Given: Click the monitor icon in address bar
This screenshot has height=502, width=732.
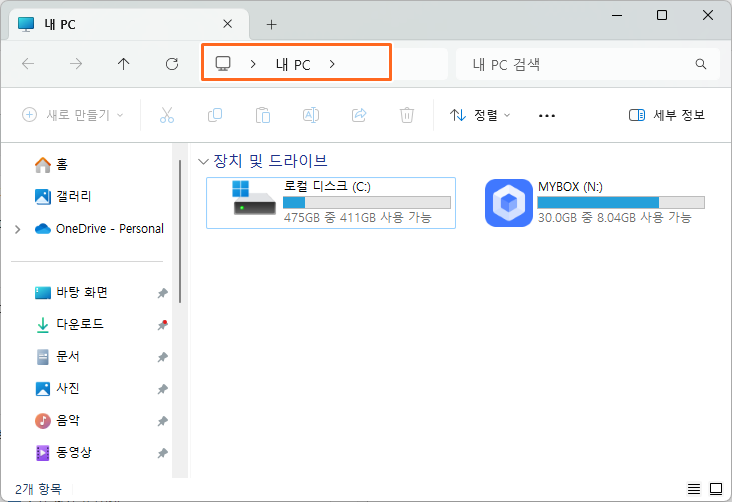Looking at the screenshot, I should (223, 64).
